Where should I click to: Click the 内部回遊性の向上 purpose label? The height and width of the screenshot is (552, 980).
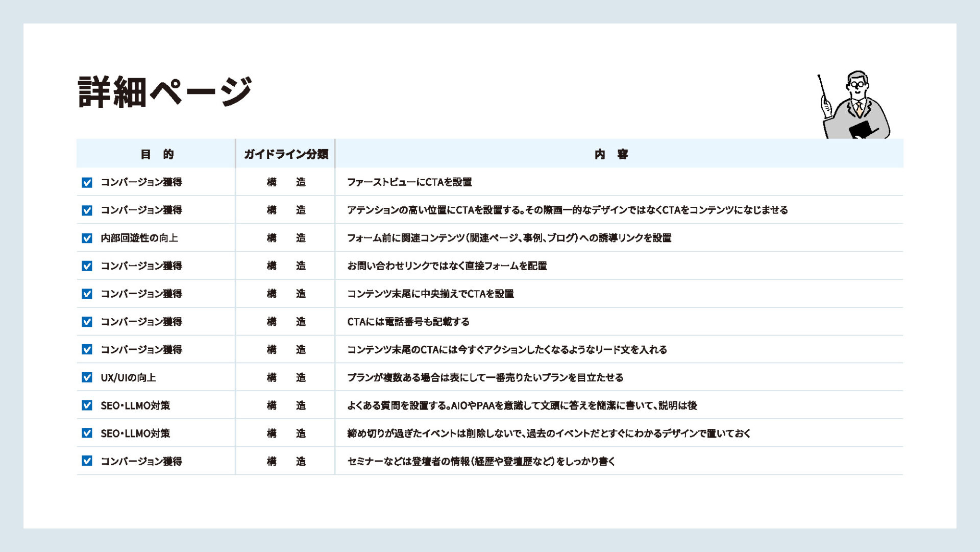click(x=139, y=238)
